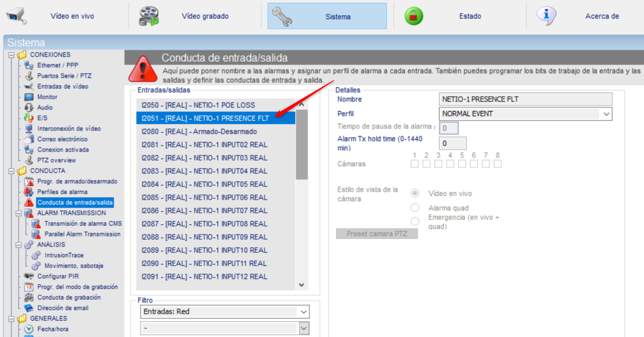Click the Perfiles de alarma icon

29,192
